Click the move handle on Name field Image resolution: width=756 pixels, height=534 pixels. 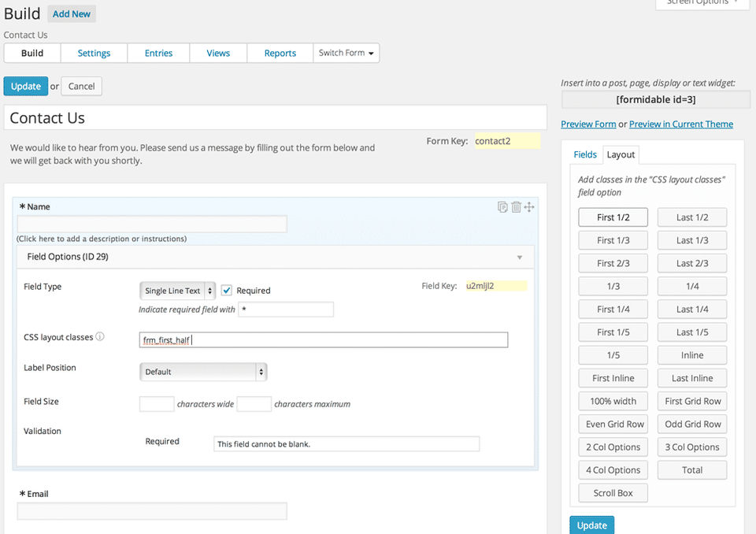(x=529, y=207)
